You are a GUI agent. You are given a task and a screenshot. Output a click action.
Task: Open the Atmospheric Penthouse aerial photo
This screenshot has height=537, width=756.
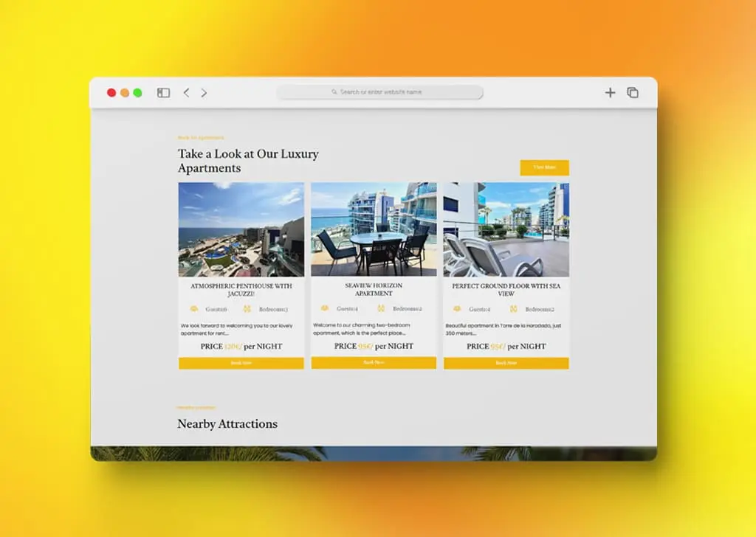coord(241,229)
